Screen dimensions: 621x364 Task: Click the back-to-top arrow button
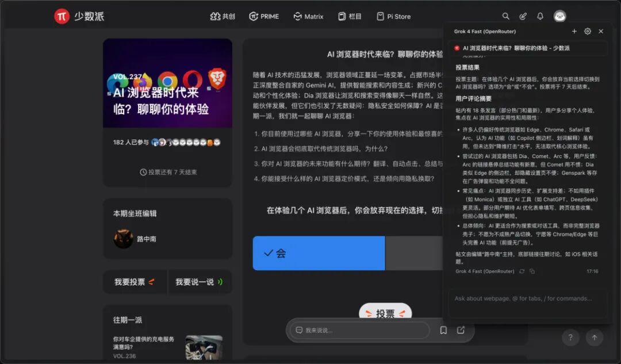pos(594,338)
